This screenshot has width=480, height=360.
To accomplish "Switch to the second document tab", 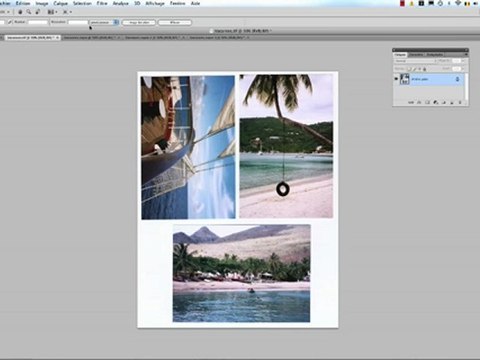I will [91, 38].
